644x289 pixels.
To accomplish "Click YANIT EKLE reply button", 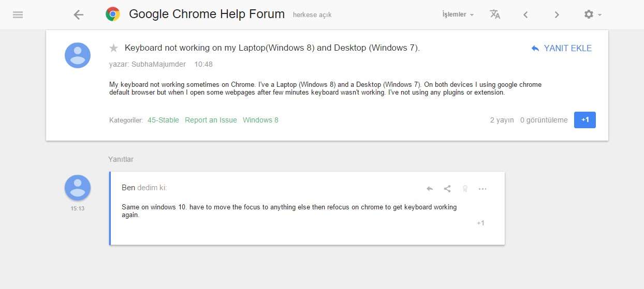I will click(562, 48).
